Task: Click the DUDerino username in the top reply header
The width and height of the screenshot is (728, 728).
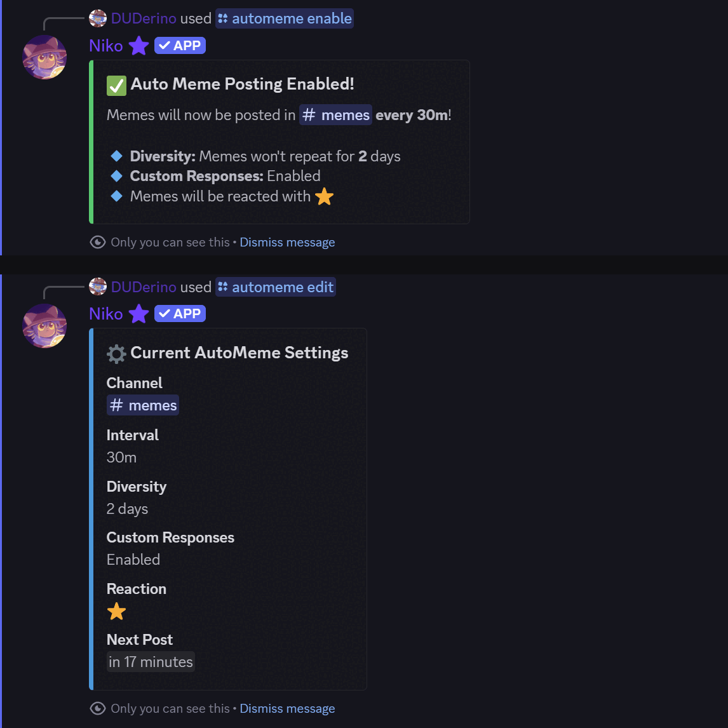Action: click(144, 18)
